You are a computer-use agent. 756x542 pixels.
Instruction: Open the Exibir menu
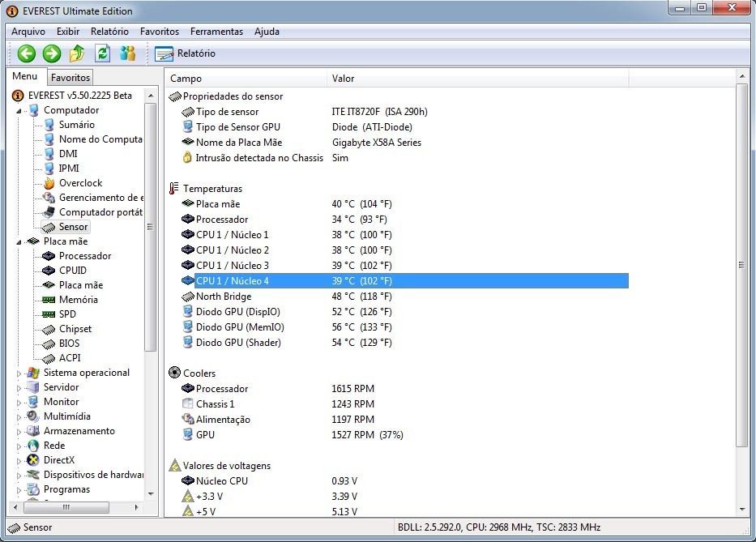pyautogui.click(x=68, y=32)
